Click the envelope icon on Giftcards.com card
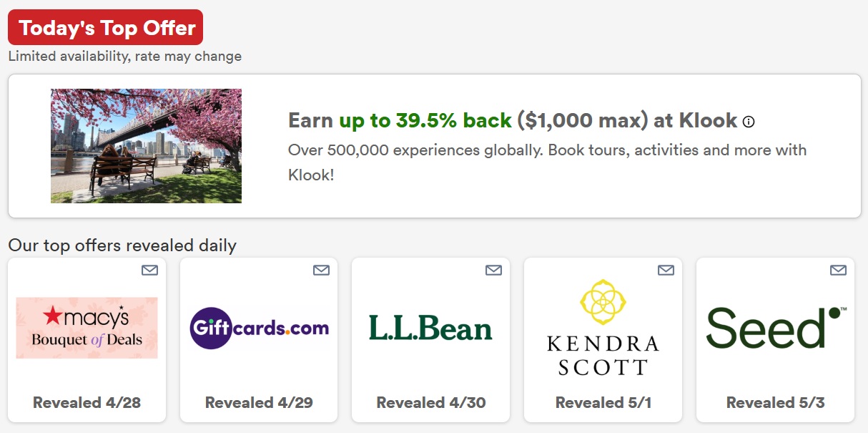The height and width of the screenshot is (433, 868). point(322,270)
